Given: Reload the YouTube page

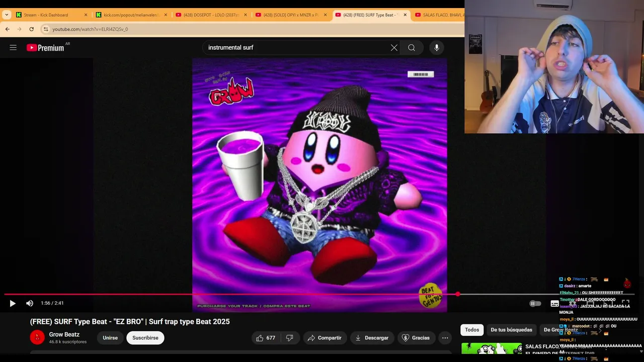Looking at the screenshot, I should pyautogui.click(x=32, y=29).
